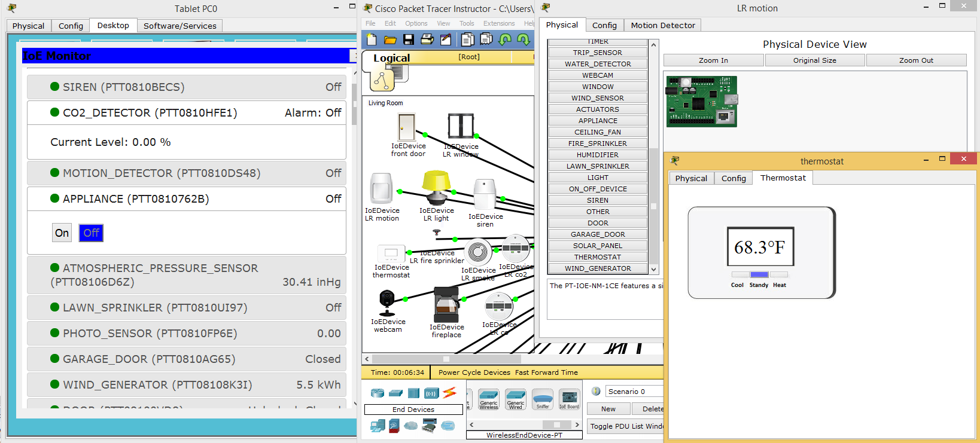Screen dimensions: 980x443
Task: Turn the APPLIANCE Off in IoE Monitor
Action: pyautogui.click(x=91, y=233)
